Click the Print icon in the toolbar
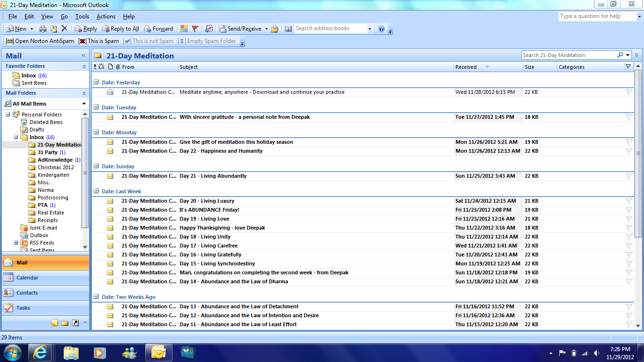The width and height of the screenshot is (644, 362). point(43,29)
